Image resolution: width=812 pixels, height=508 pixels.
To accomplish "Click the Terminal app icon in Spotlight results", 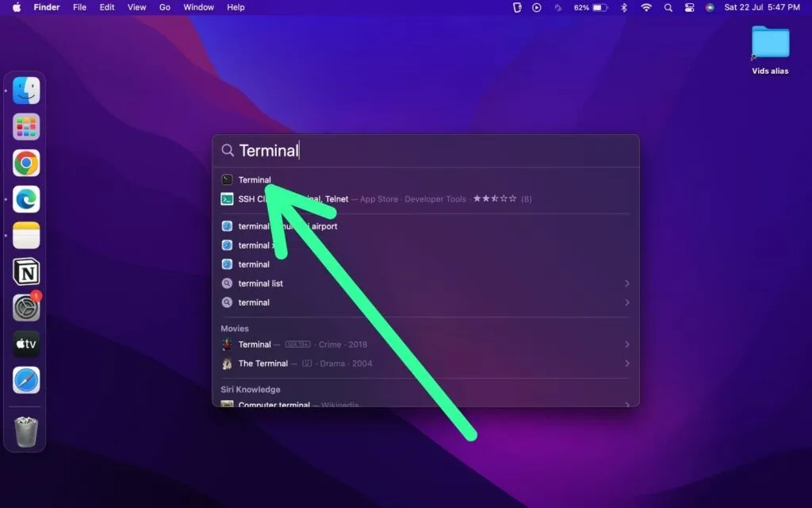I will coord(227,180).
